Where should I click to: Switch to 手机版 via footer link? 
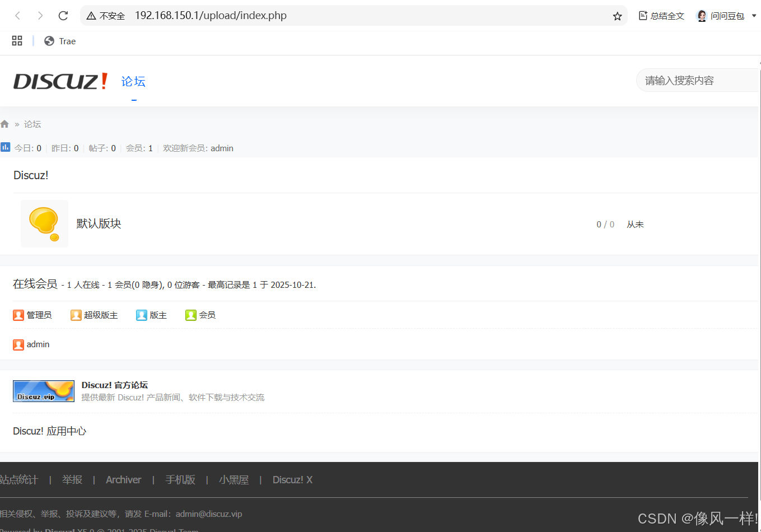pos(180,480)
